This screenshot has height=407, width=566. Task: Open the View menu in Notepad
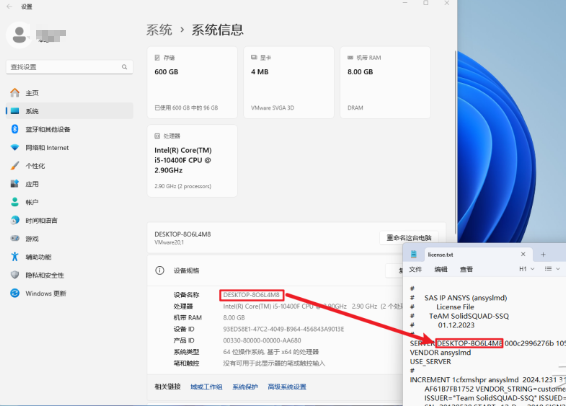[466, 270]
